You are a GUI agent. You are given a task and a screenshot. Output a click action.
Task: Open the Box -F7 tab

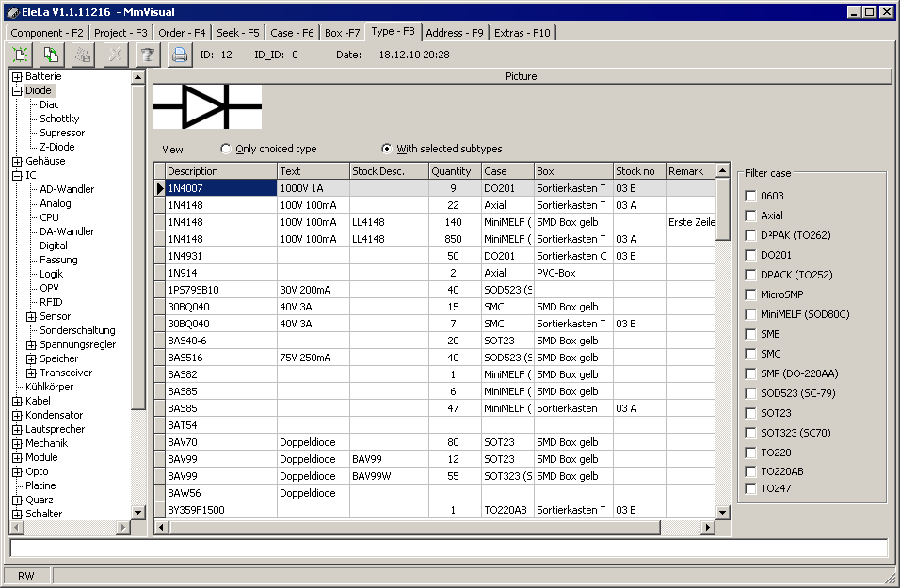tap(342, 33)
